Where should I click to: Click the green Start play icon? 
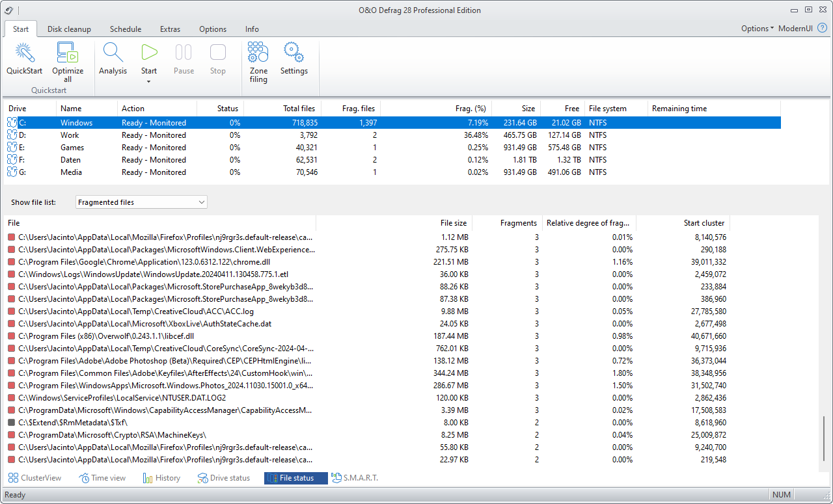(x=149, y=53)
